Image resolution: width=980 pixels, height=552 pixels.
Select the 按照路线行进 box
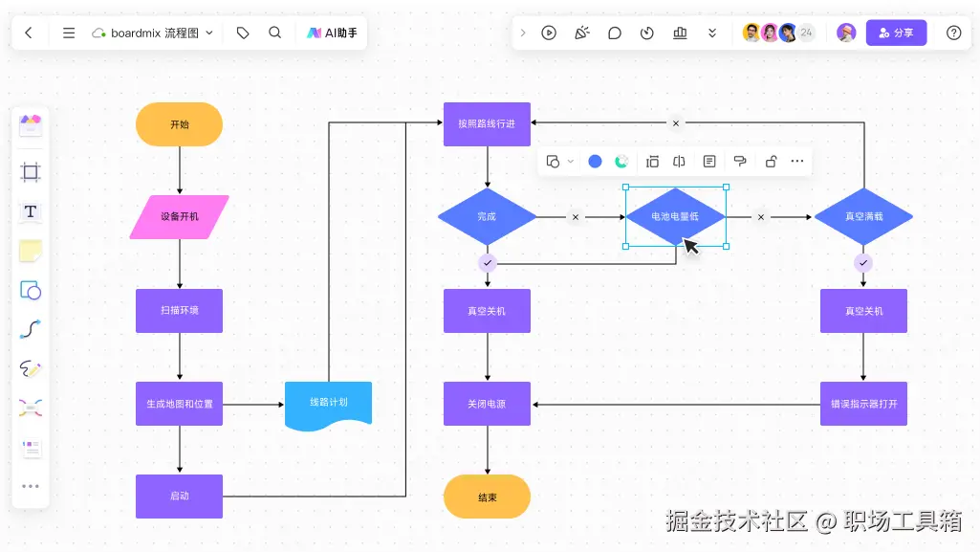click(x=487, y=124)
